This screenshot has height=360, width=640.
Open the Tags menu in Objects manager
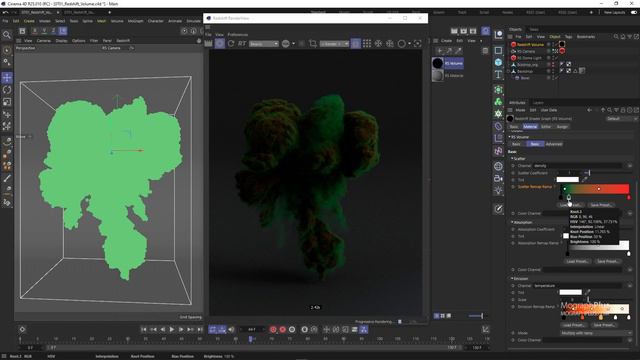tap(568, 37)
